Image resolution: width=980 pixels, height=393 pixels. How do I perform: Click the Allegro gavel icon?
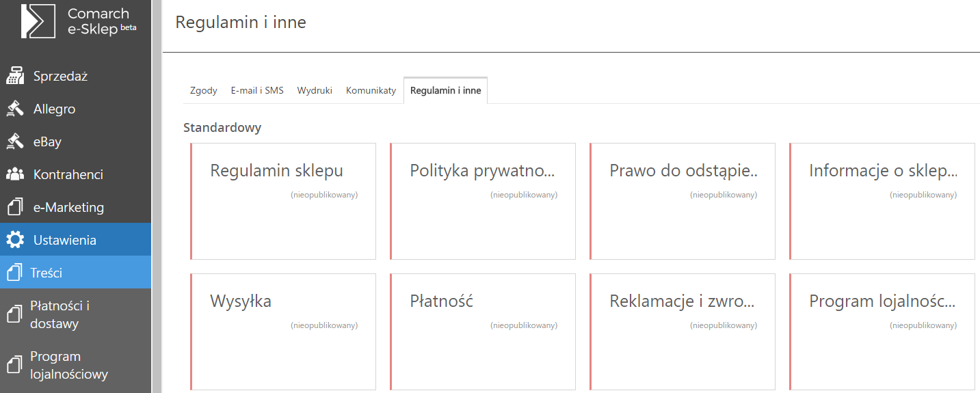click(15, 109)
